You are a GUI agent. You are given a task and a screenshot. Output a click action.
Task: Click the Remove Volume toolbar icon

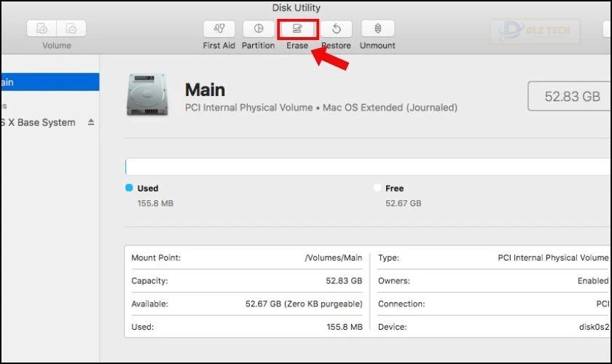pos(71,28)
